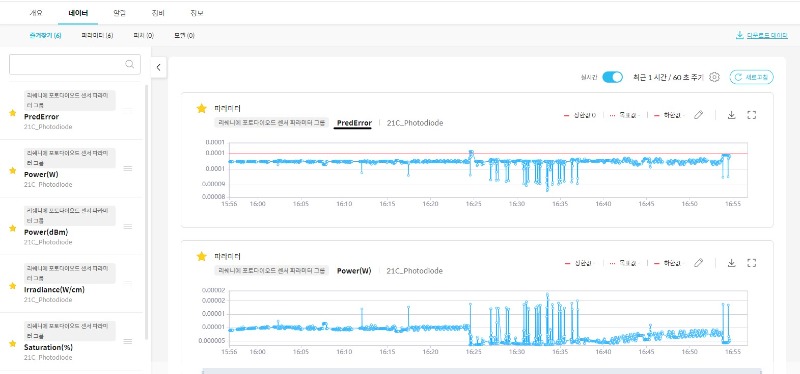Click red upper-limit line on PredError chart
This screenshot has height=374, width=800.
coord(488,153)
